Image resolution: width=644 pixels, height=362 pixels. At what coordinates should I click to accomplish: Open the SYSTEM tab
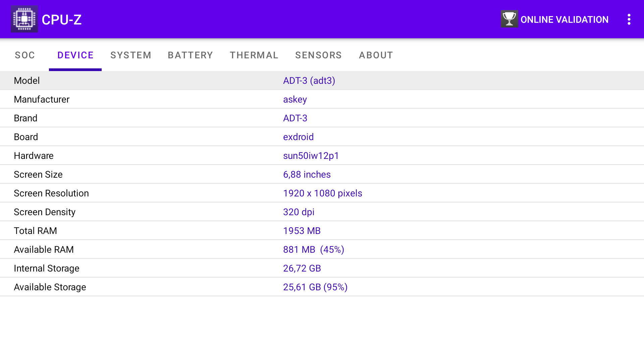point(131,55)
